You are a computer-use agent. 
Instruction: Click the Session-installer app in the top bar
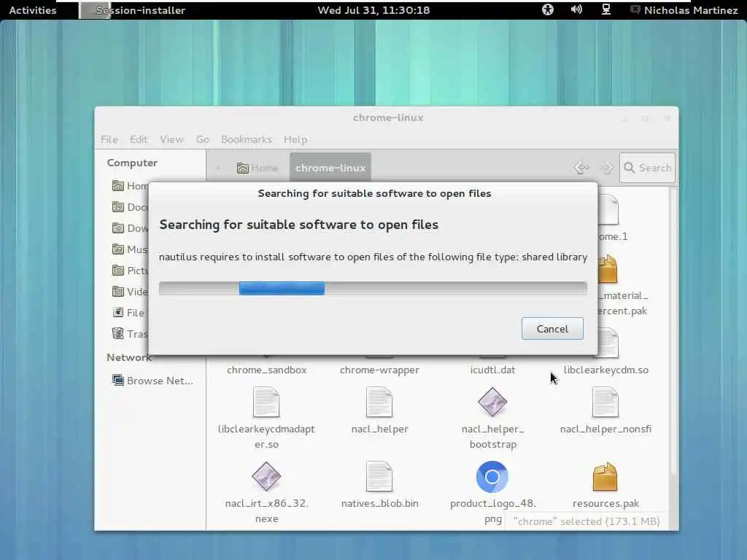coord(132,10)
